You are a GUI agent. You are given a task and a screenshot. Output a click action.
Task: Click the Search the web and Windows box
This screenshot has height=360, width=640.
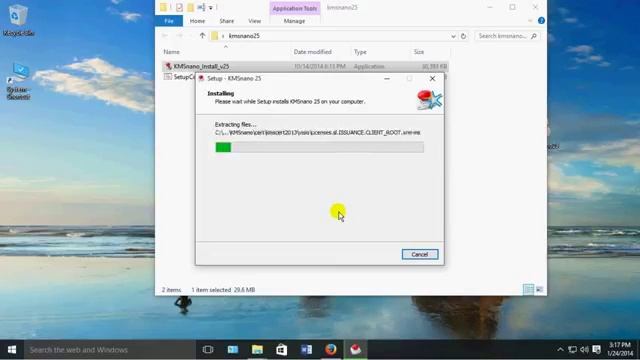(x=109, y=350)
